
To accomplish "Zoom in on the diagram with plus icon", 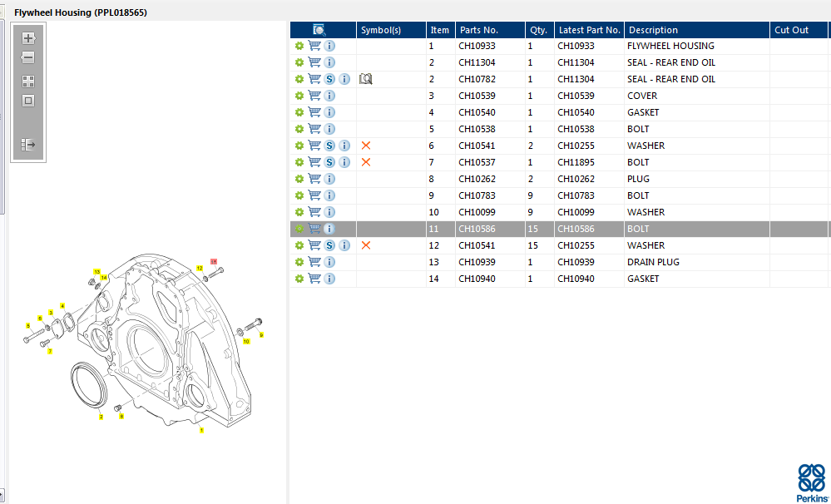I will [x=28, y=38].
